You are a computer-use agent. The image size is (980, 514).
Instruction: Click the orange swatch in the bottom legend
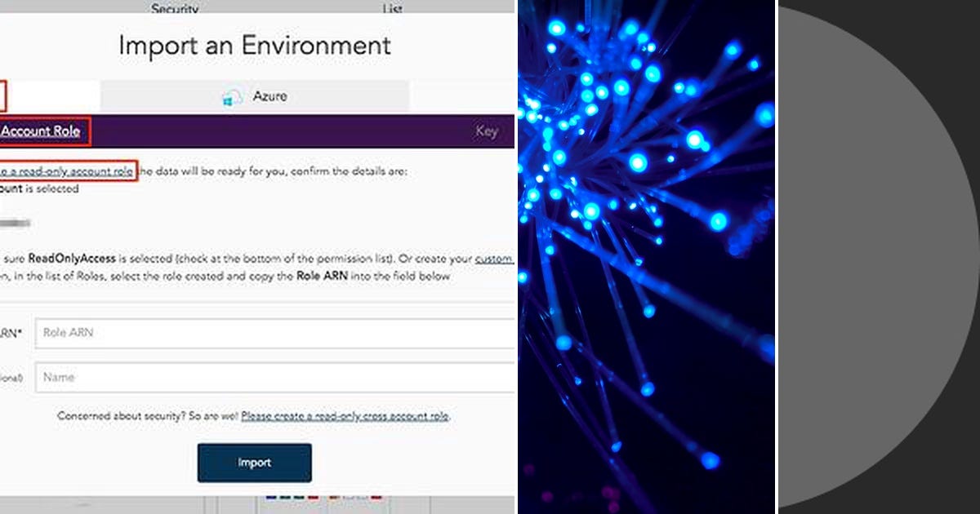coord(333,498)
